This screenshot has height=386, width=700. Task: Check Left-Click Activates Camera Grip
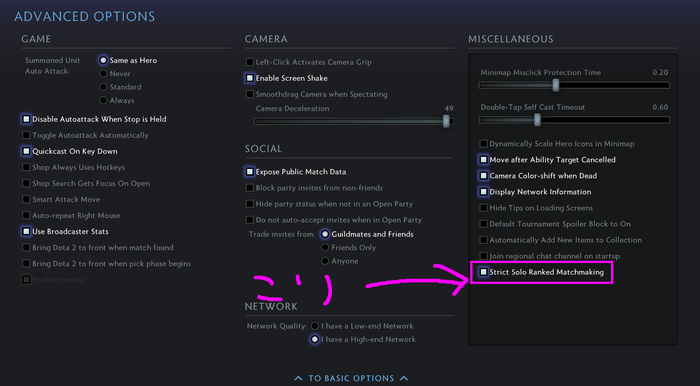coord(250,62)
